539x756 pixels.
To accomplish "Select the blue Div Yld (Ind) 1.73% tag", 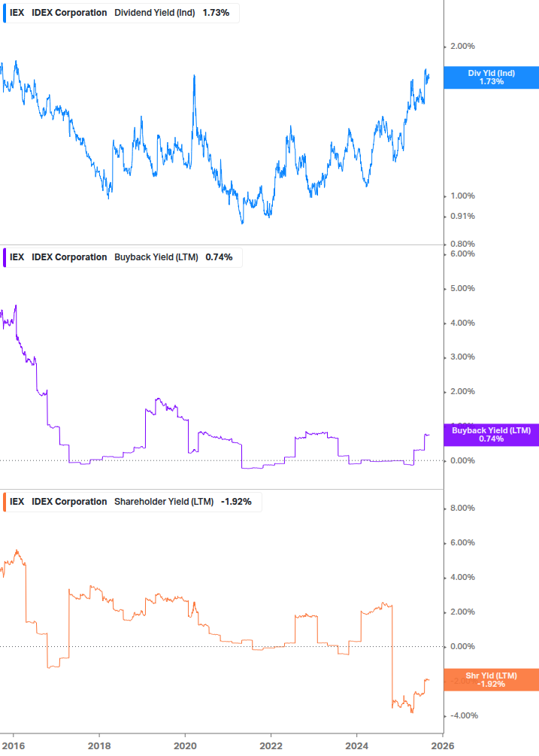I will tap(492, 77).
